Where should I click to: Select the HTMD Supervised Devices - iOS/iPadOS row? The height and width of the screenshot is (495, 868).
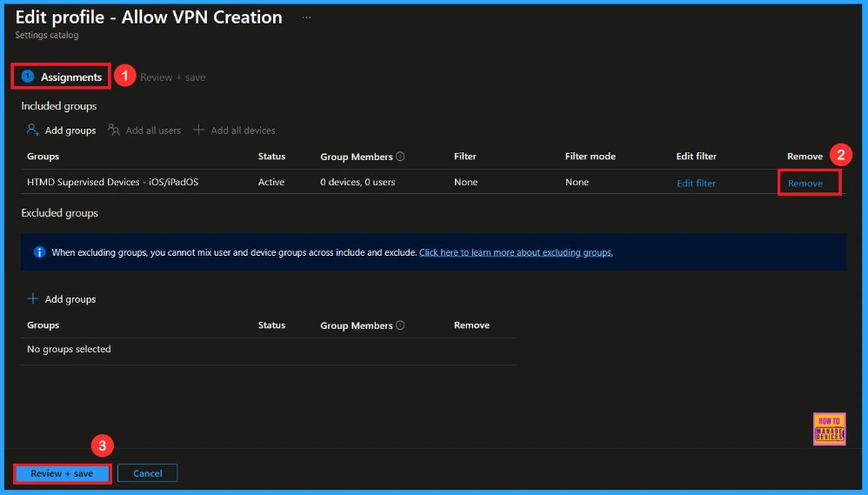pos(113,183)
